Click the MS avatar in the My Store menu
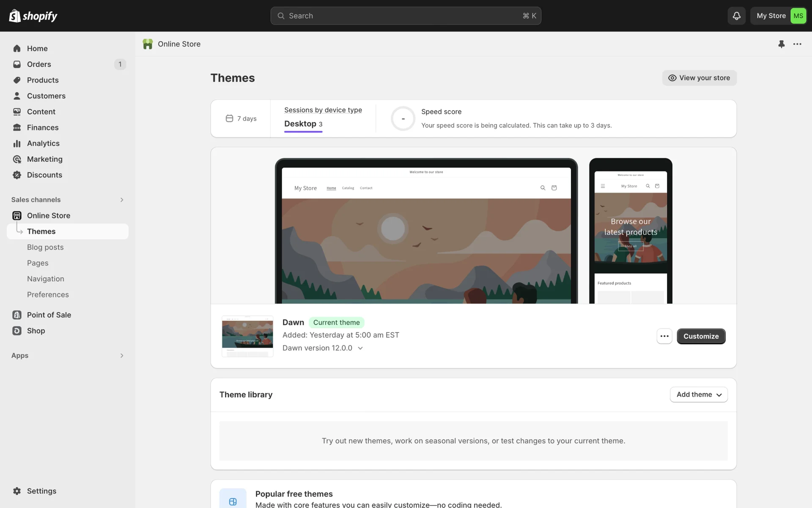The image size is (812, 508). pos(798,16)
